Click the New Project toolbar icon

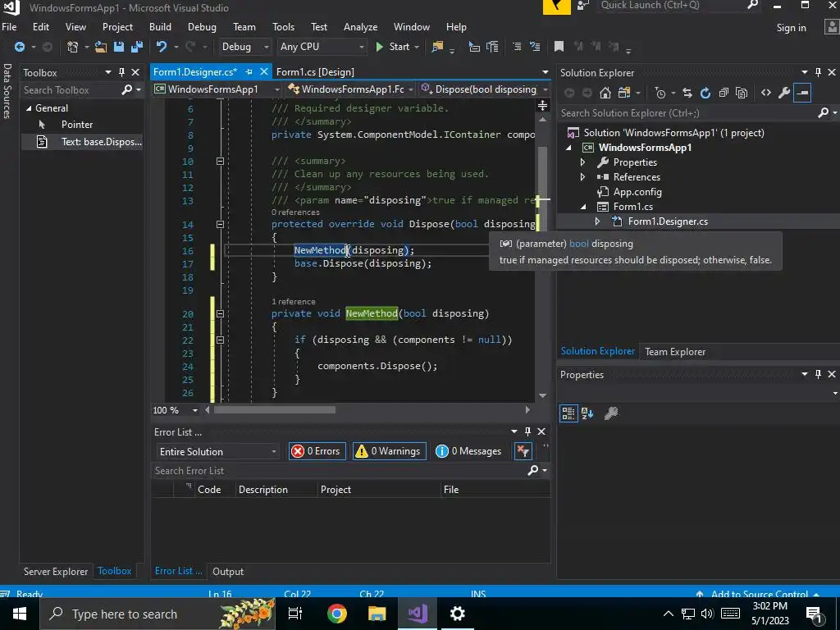(73, 47)
